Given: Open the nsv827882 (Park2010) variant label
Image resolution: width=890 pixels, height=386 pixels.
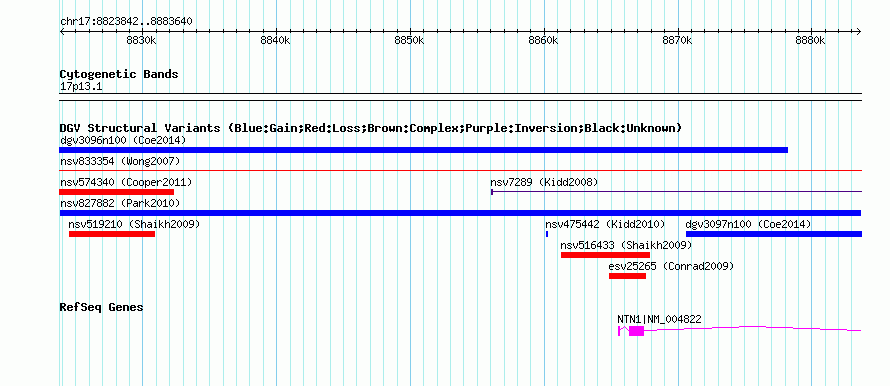Looking at the screenshot, I should coord(120,203).
